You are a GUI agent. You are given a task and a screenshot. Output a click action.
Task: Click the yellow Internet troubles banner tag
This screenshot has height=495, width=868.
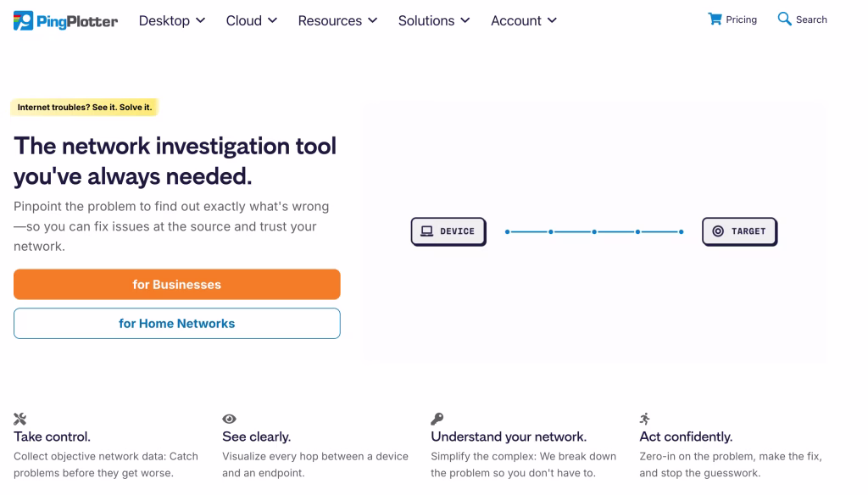(x=85, y=108)
